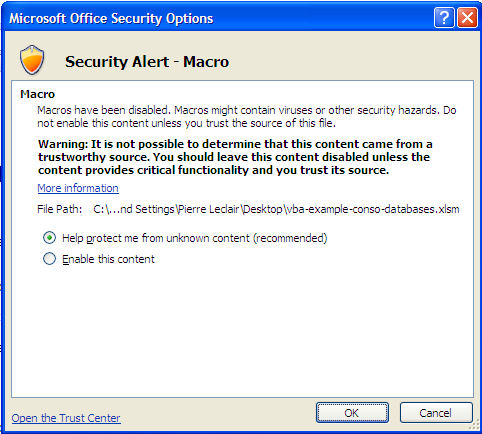Click the 'Enable this content' label text
The image size is (482, 434).
pyautogui.click(x=108, y=259)
